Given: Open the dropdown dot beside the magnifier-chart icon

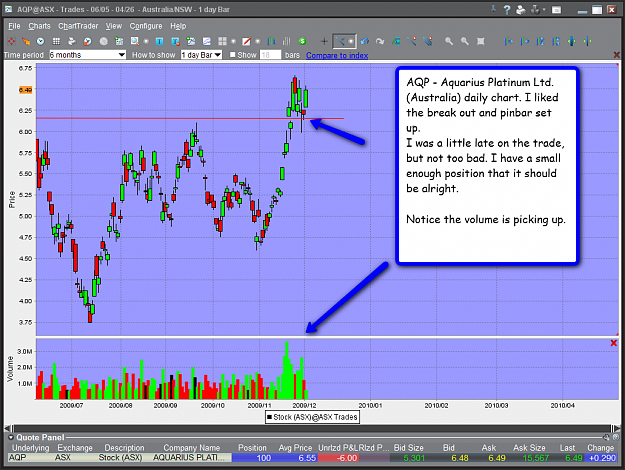Looking at the screenshot, I should [146, 41].
